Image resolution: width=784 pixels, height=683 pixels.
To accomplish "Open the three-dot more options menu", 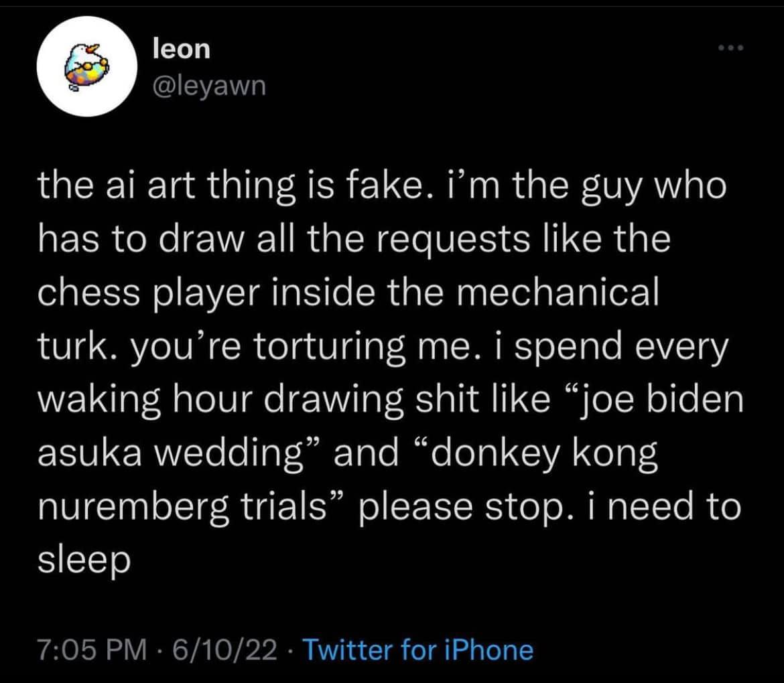I will point(731,48).
